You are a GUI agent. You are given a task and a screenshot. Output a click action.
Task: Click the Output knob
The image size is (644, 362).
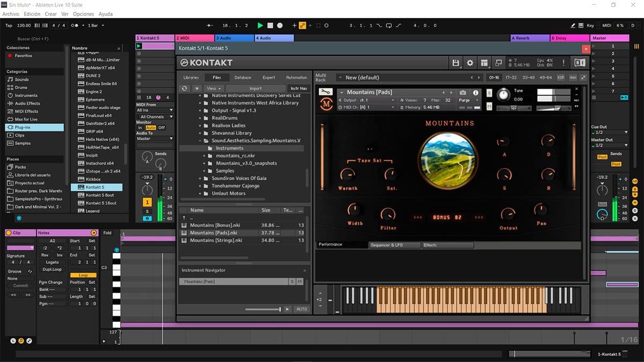point(508,215)
